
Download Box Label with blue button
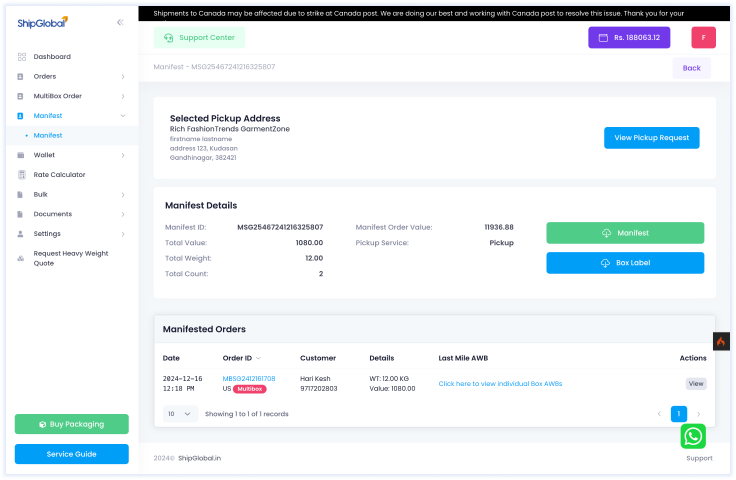(x=625, y=263)
